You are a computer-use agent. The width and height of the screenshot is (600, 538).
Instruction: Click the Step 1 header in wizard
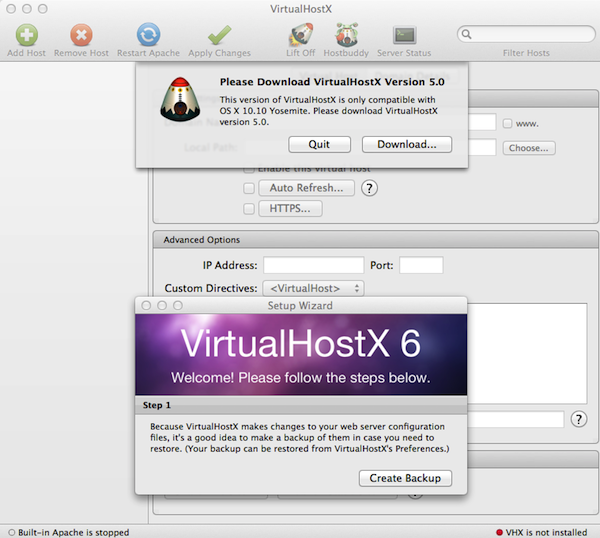coord(301,405)
